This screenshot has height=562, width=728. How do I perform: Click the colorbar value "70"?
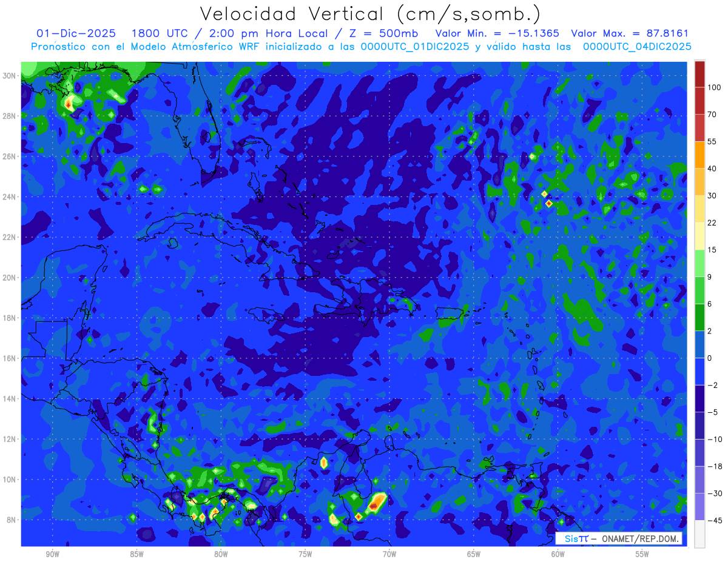point(712,114)
